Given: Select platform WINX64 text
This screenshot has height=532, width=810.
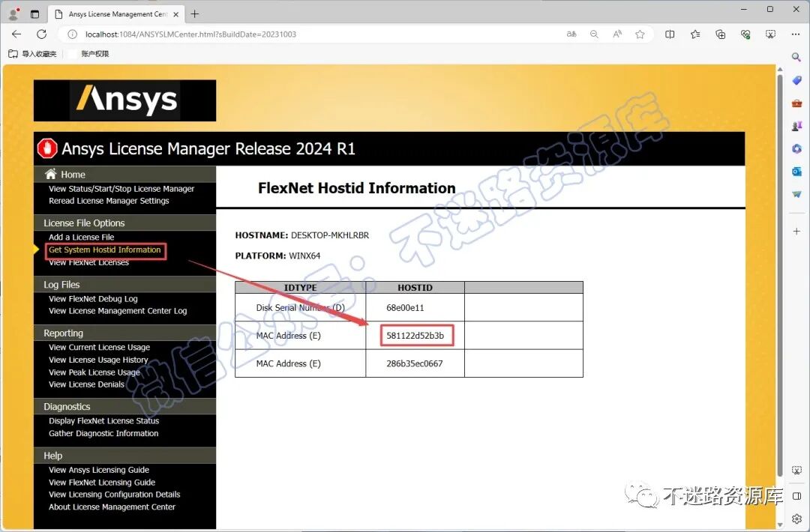Looking at the screenshot, I should (304, 256).
